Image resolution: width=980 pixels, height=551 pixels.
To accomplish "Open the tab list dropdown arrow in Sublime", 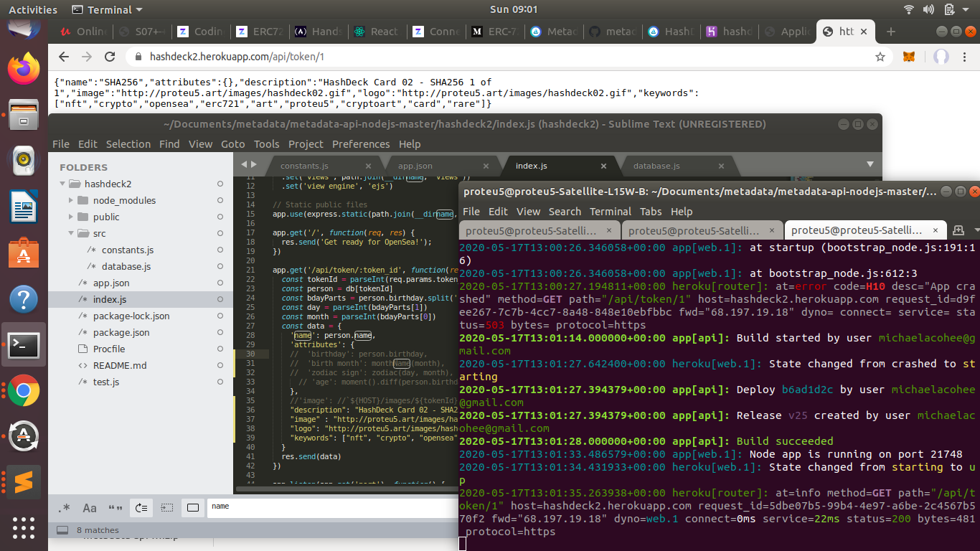I will (870, 164).
